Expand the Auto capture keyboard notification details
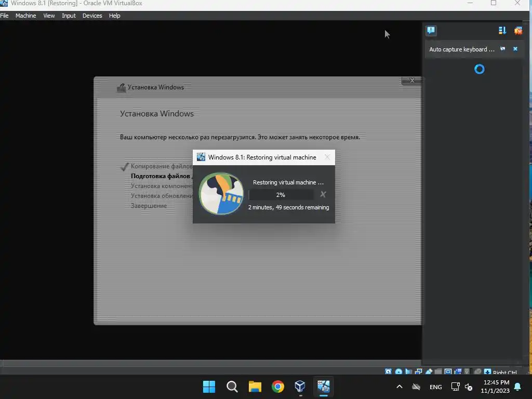The image size is (532, 399). pyautogui.click(x=503, y=49)
